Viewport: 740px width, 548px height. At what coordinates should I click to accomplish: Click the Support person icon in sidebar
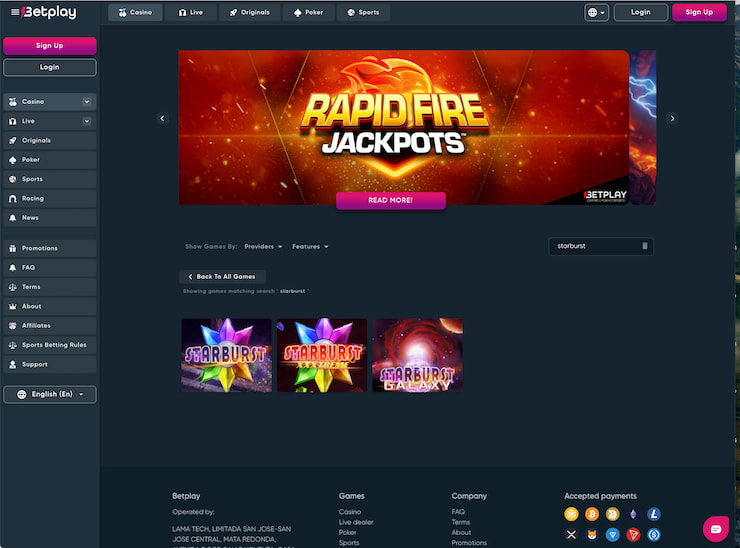pos(13,364)
